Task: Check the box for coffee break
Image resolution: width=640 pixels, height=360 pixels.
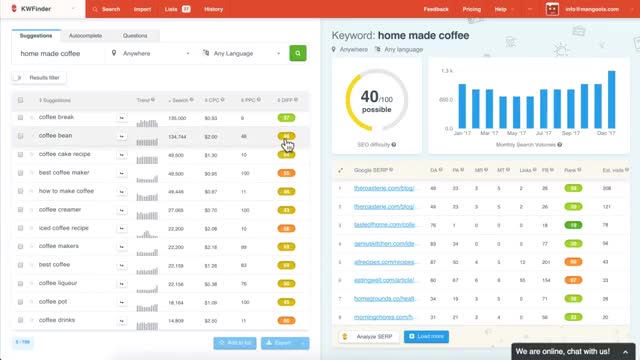Action: click(x=20, y=118)
